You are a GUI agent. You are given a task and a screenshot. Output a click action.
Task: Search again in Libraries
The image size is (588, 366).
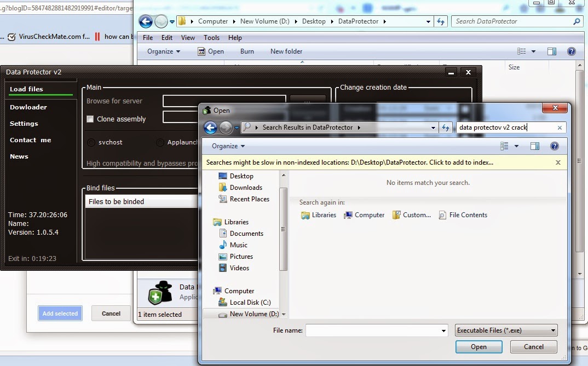pos(319,215)
